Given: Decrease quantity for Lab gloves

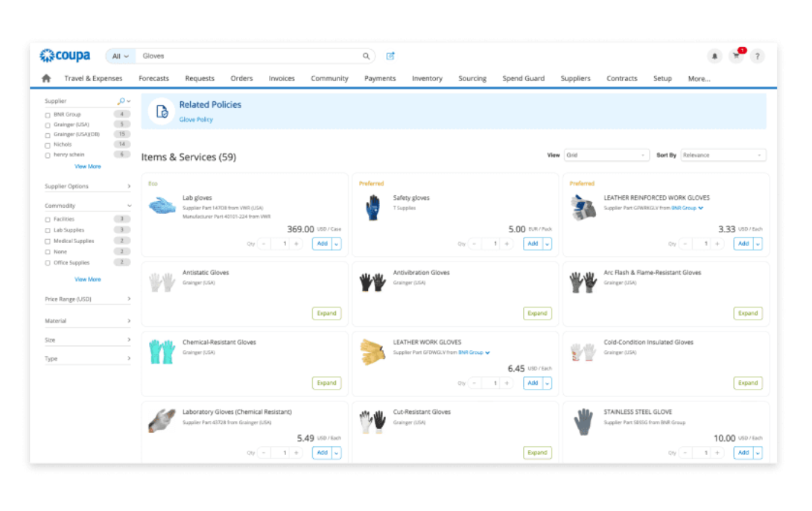Looking at the screenshot, I should point(264,244).
